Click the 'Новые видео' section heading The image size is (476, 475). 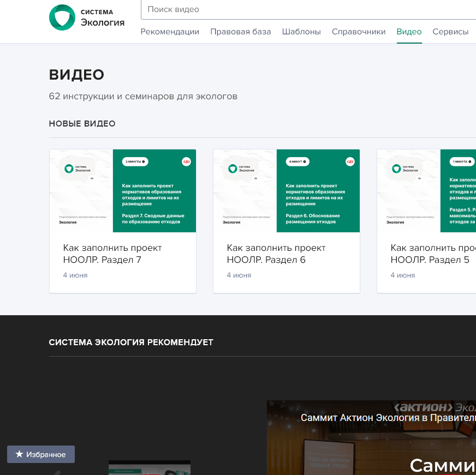click(82, 123)
